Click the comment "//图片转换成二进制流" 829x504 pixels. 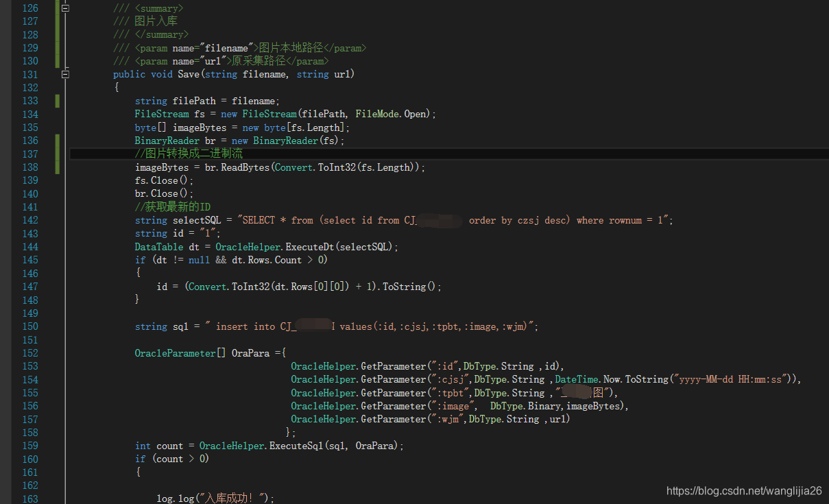tap(189, 154)
